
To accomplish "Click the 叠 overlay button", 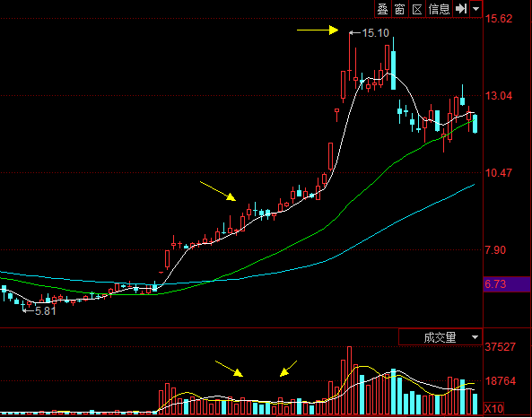I will pyautogui.click(x=383, y=9).
